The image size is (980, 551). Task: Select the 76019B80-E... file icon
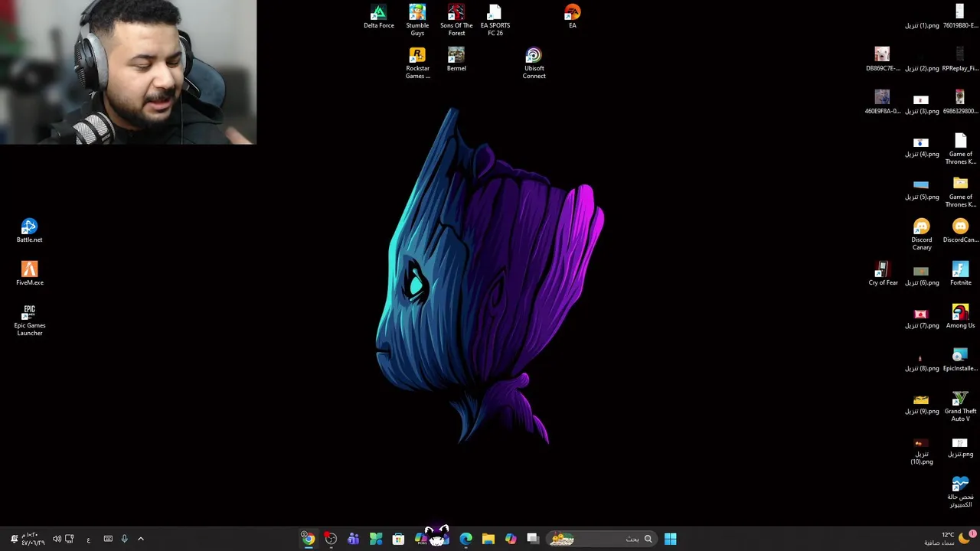tap(960, 17)
